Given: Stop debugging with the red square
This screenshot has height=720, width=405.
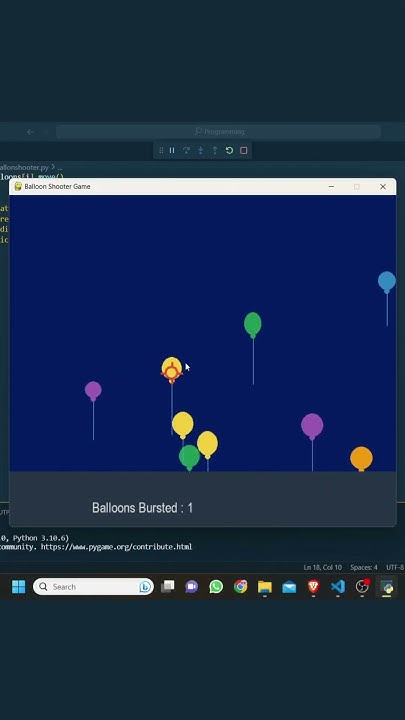Looking at the screenshot, I should coord(244,150).
